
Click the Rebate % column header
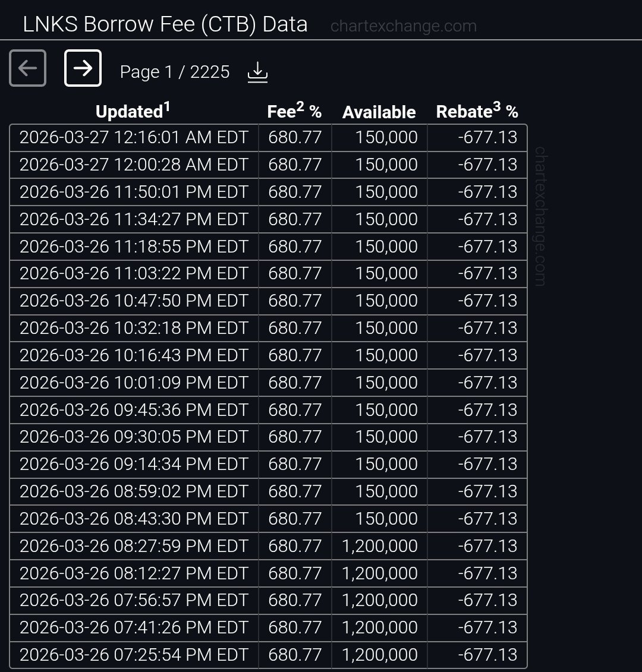(x=477, y=111)
